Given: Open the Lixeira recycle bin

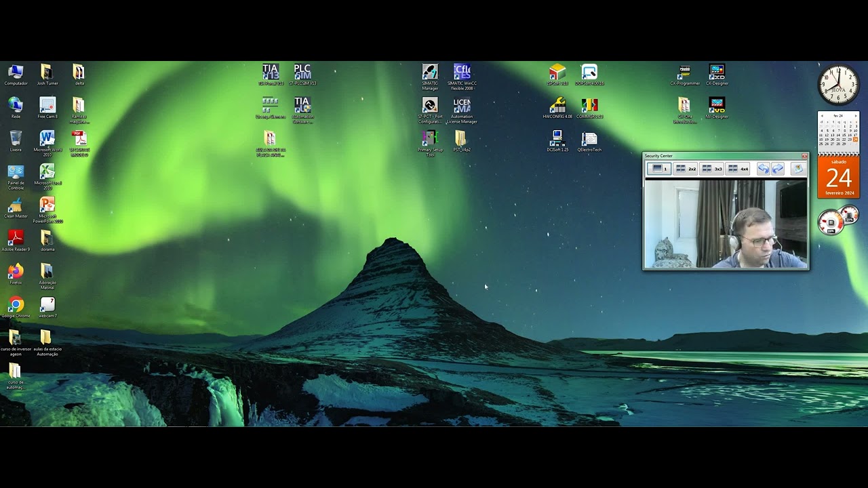Looking at the screenshot, I should (x=16, y=141).
